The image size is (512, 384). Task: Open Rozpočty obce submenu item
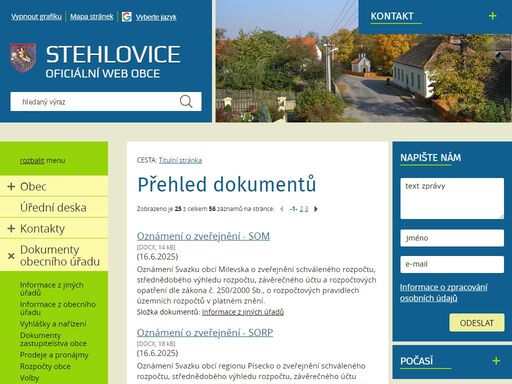tap(45, 366)
